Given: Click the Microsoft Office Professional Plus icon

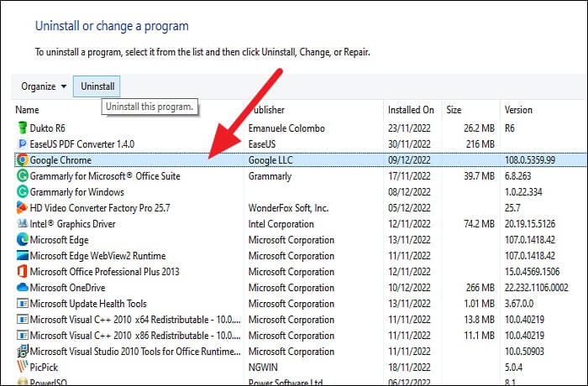Looking at the screenshot, I should 22,272.
